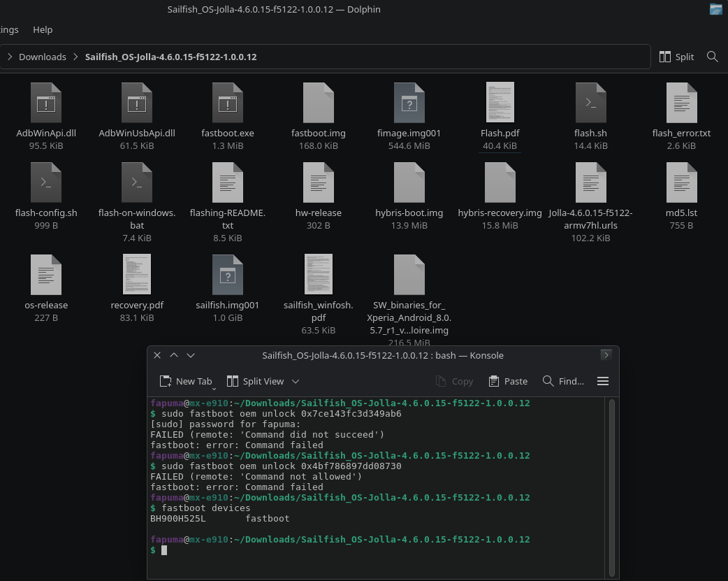This screenshot has width=728, height=581.
Task: Click Paste in Konsole toolbar
Action: point(509,381)
